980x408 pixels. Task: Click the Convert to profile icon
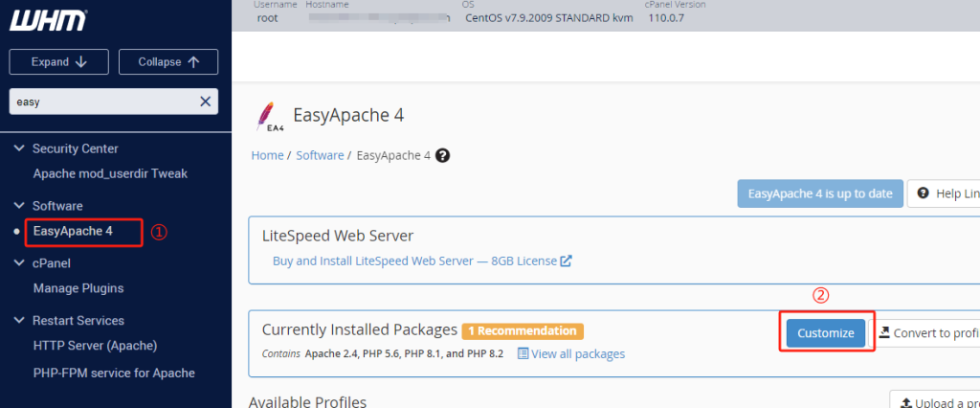click(884, 332)
